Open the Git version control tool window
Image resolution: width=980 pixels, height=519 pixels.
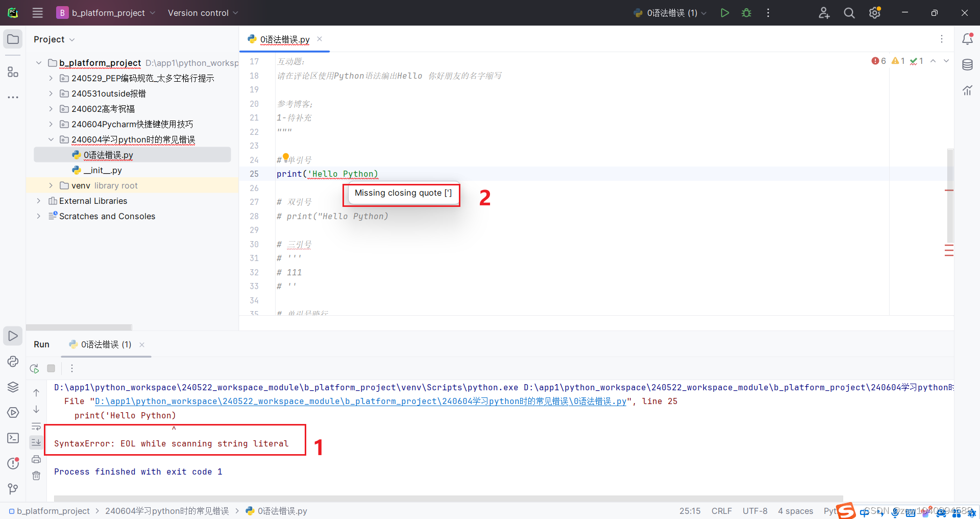(13, 489)
